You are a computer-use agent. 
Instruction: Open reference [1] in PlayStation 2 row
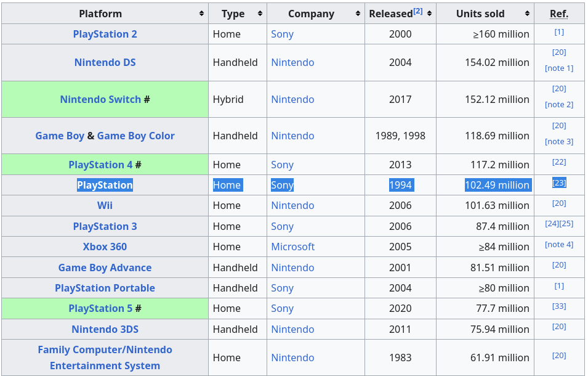[559, 32]
